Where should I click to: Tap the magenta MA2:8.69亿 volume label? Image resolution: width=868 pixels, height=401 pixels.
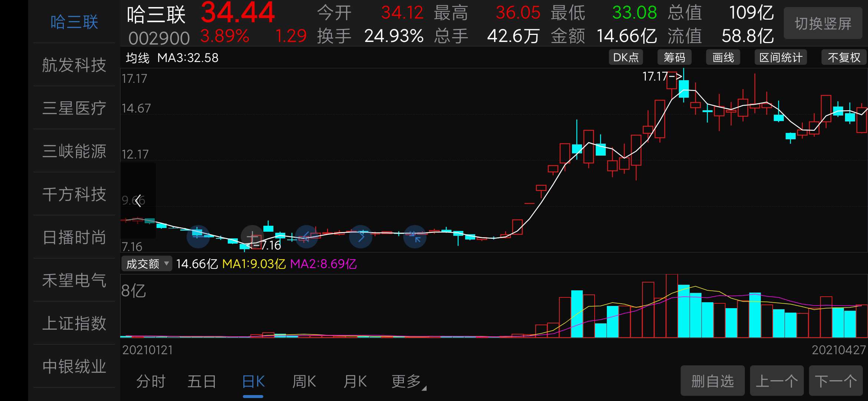(323, 264)
